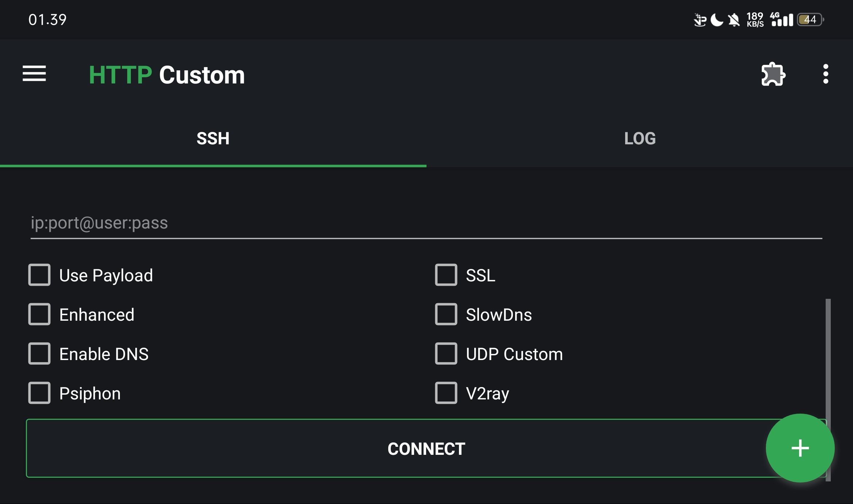Screen dimensions: 853x504
Task: Focus the ip:port@user:pass input field
Action: [426, 223]
